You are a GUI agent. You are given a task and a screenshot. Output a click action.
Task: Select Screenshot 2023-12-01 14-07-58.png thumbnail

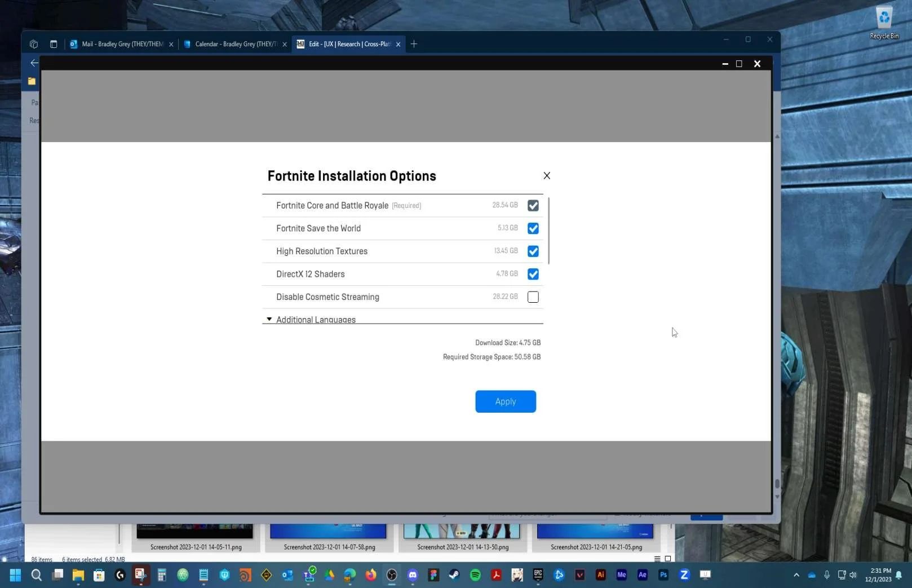(329, 537)
